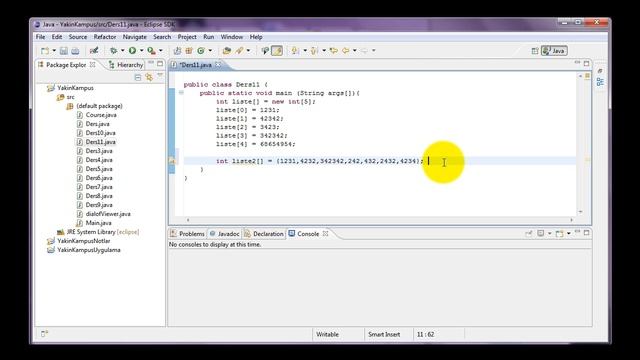Click the Search flashlight toolbar icon
Image resolution: width=640 pixels, height=360 pixels.
[x=240, y=51]
